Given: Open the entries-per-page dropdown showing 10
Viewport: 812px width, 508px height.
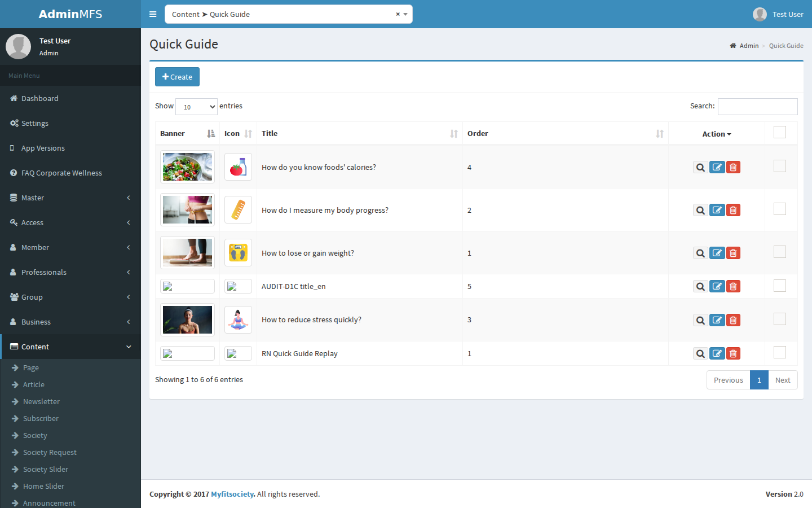Looking at the screenshot, I should tap(196, 107).
